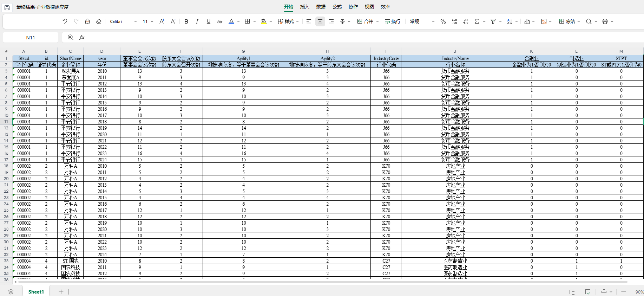Image resolution: width=644 pixels, height=296 pixels.
Task: Undo the last action
Action: [x=65, y=21]
